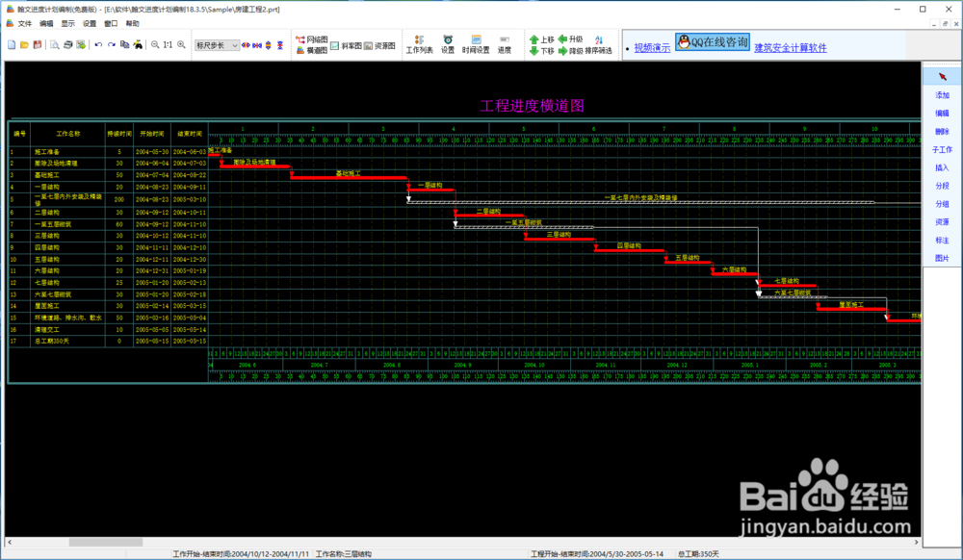Click the horizontal scrollbar thumb
Image resolution: width=963 pixels, height=560 pixels.
pos(106,543)
